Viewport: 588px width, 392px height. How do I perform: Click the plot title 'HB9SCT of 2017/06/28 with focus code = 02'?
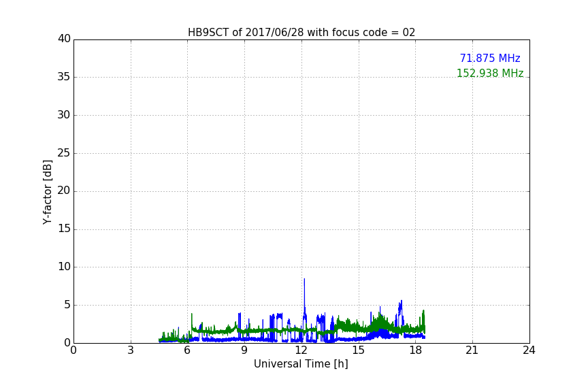pyautogui.click(x=301, y=33)
